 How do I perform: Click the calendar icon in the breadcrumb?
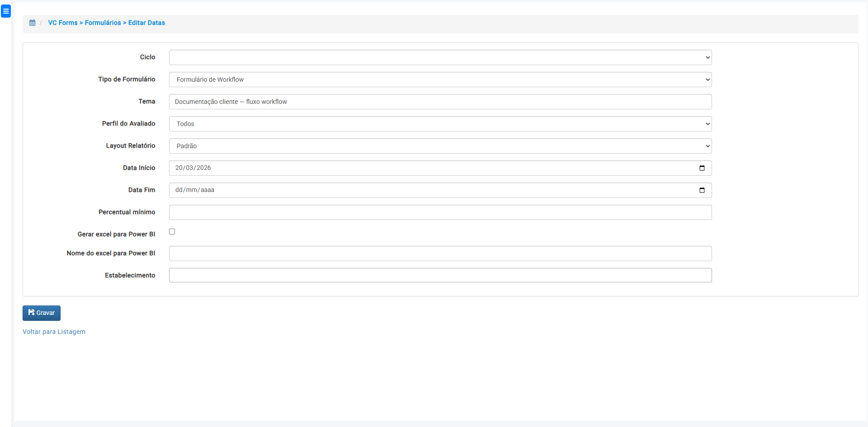(x=33, y=23)
